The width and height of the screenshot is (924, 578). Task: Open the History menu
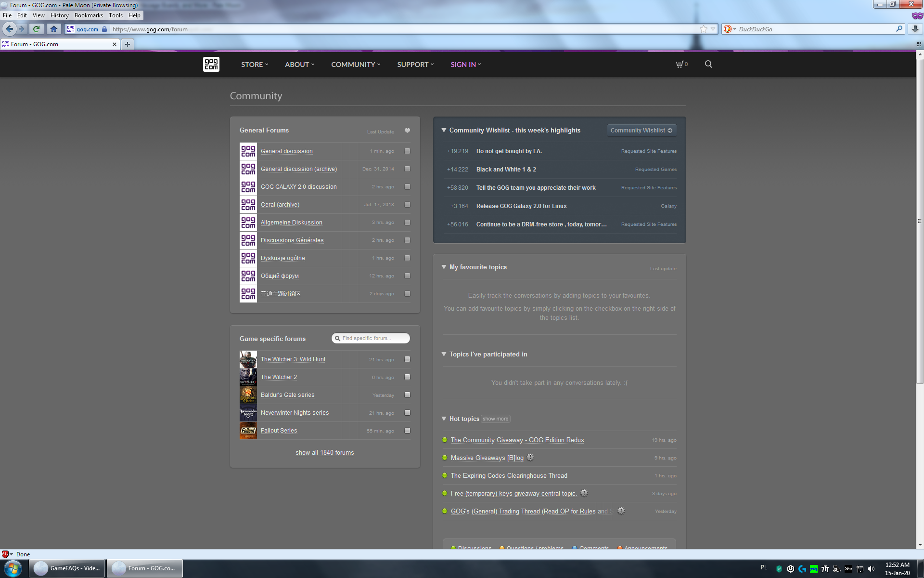click(59, 15)
